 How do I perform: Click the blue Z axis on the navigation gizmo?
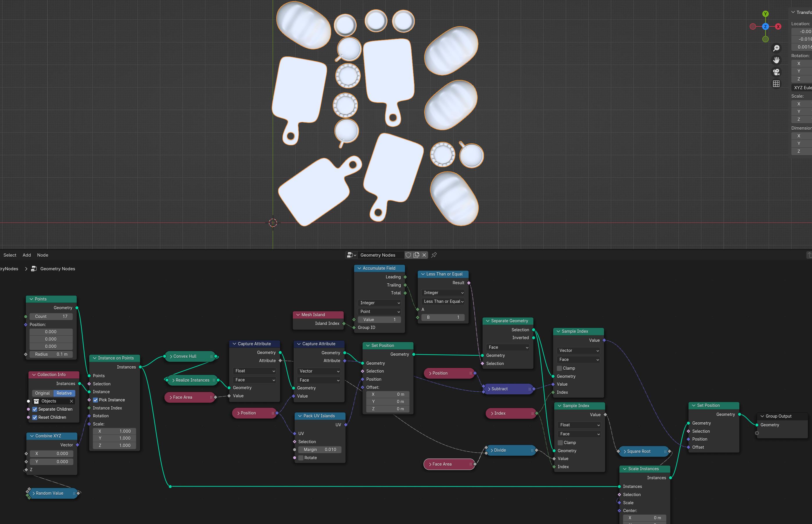pyautogui.click(x=766, y=26)
